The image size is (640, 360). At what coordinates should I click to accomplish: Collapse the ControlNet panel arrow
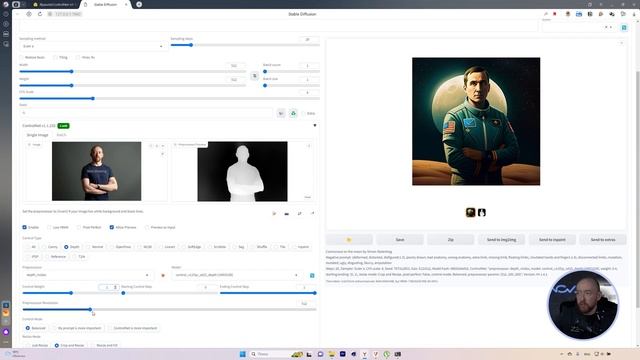pos(315,125)
